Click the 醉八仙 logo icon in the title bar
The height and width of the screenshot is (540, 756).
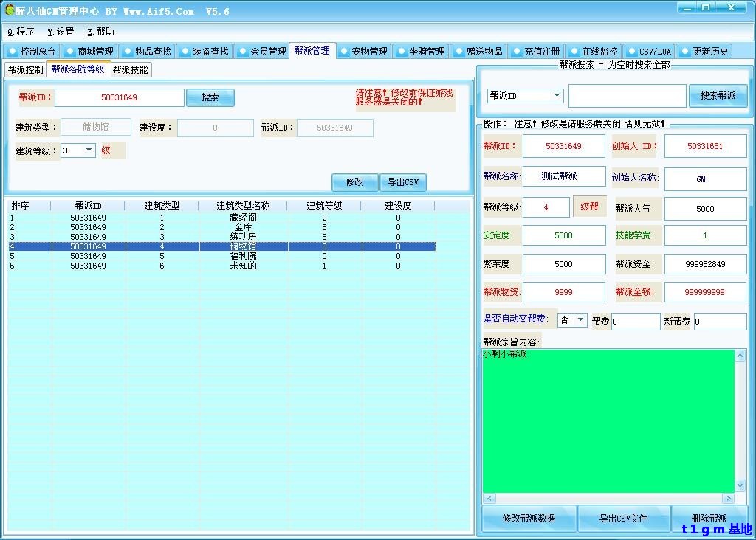tap(9, 8)
